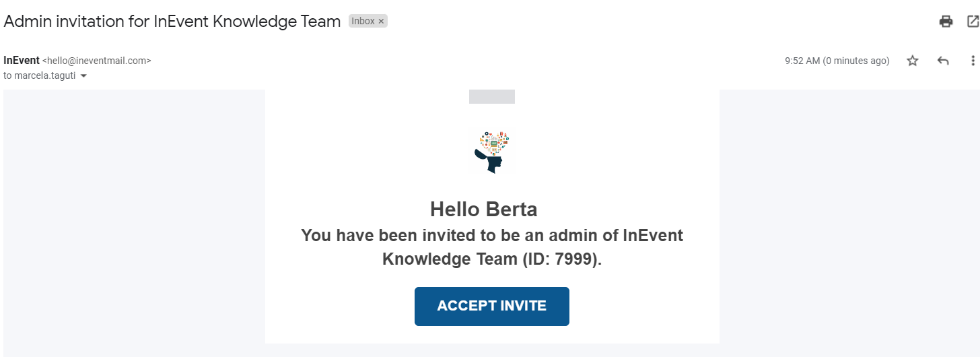This screenshot has width=980, height=357.
Task: Click the white email card below the ACCEPT INVITE button
Action: [x=492, y=335]
